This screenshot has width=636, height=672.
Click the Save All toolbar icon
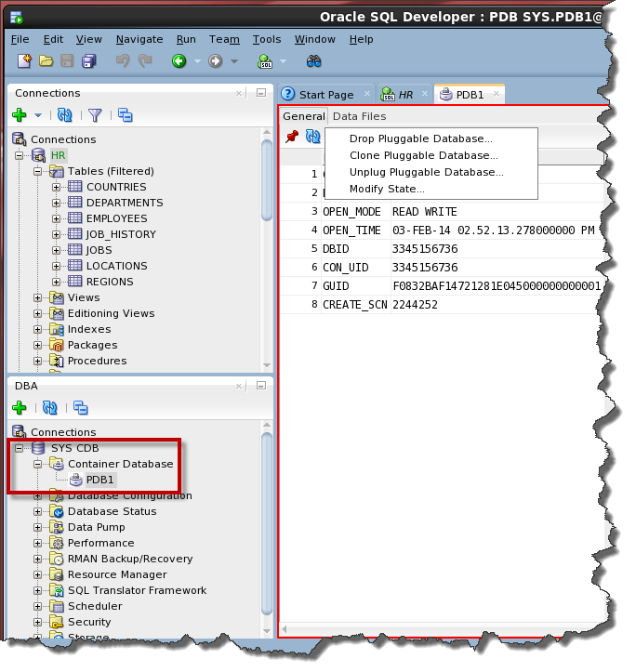89,61
